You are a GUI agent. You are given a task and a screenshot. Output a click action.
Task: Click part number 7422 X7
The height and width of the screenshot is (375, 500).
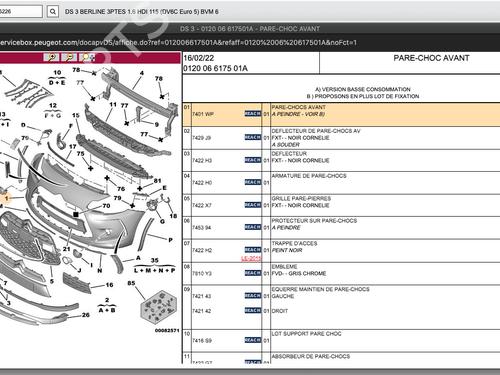click(x=202, y=205)
